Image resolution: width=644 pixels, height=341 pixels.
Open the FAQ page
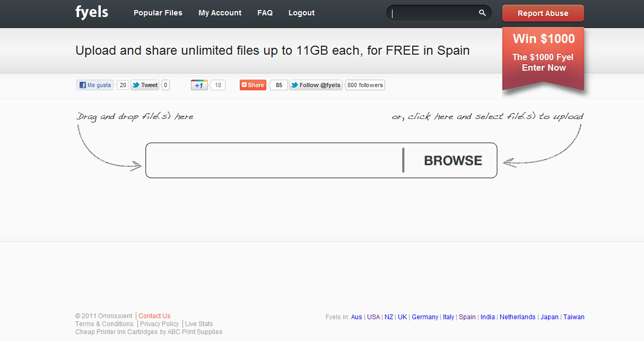coord(265,13)
